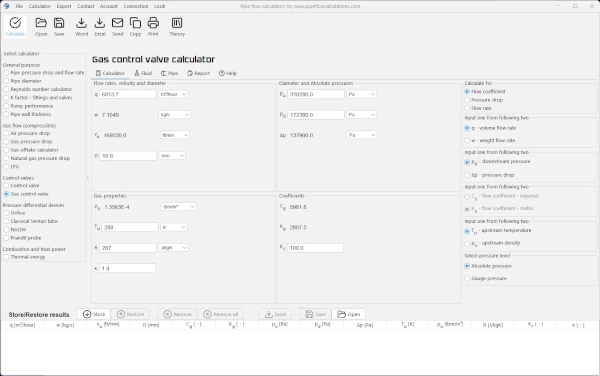600x376 pixels.
Task: Choose Pressure drop under Calculate for
Action: [484, 100]
